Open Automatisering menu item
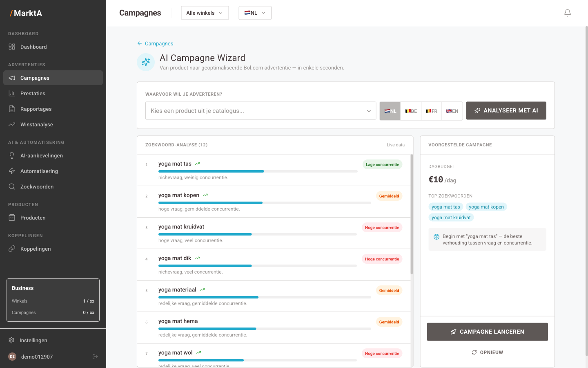The height and width of the screenshot is (368, 588). [53, 171]
